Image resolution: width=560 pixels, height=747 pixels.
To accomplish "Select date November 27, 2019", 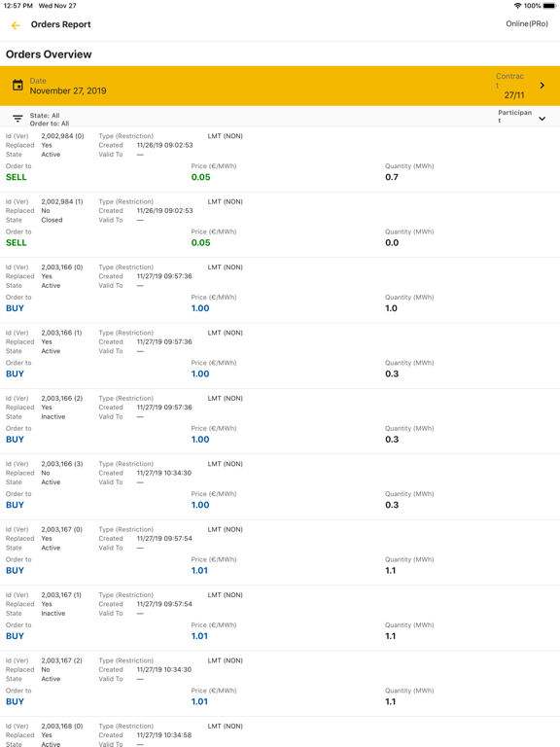I will coord(68,91).
